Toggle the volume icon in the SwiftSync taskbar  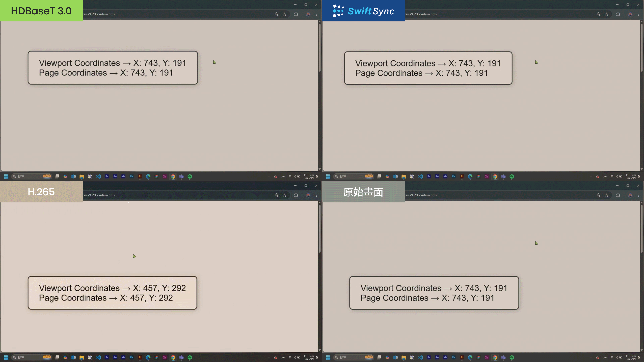(x=616, y=176)
